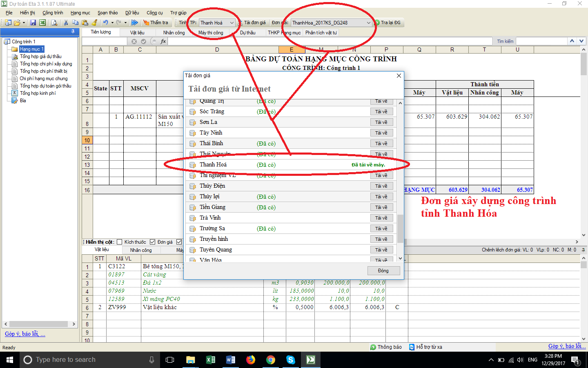The image size is (588, 368).
Task: Open Skype from the Windows taskbar
Action: click(x=290, y=360)
